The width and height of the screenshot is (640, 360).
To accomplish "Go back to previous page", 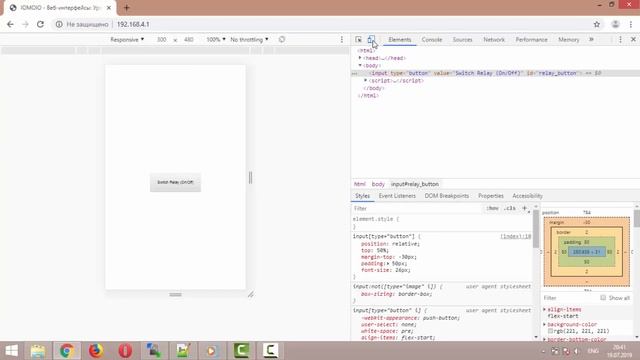I will [10, 24].
